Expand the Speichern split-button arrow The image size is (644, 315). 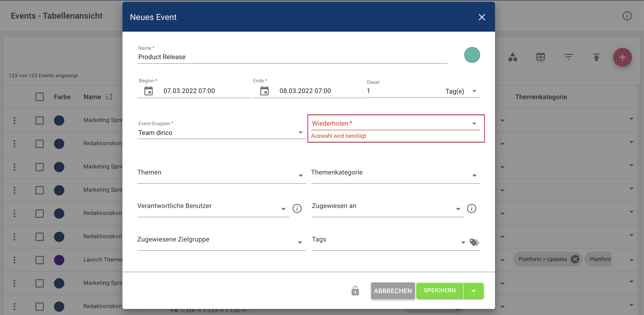(473, 291)
